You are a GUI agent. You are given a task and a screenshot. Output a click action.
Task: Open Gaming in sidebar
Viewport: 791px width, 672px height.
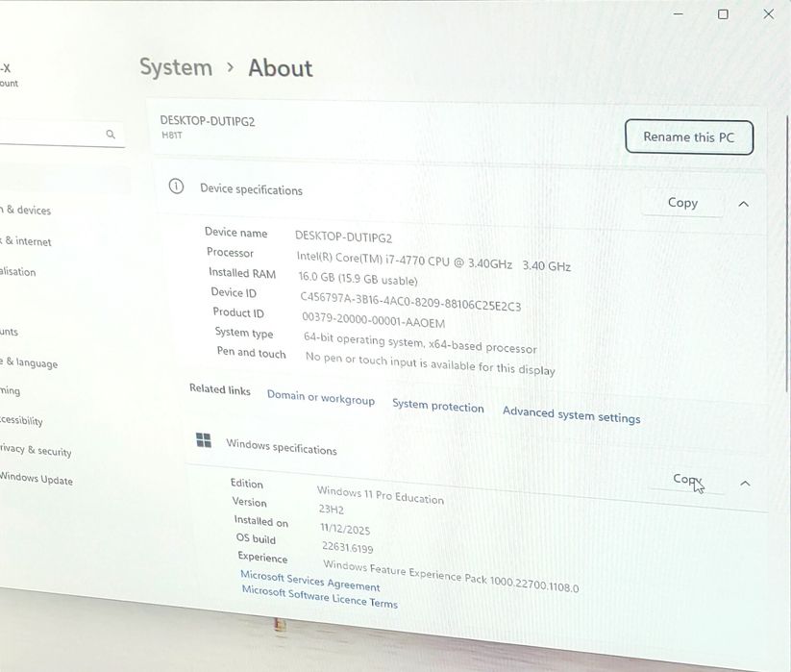(10, 390)
